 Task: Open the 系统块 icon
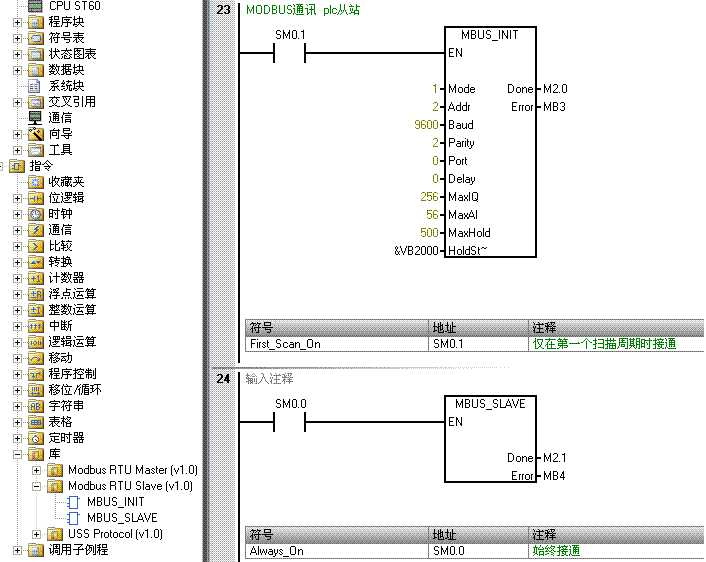coord(34,86)
